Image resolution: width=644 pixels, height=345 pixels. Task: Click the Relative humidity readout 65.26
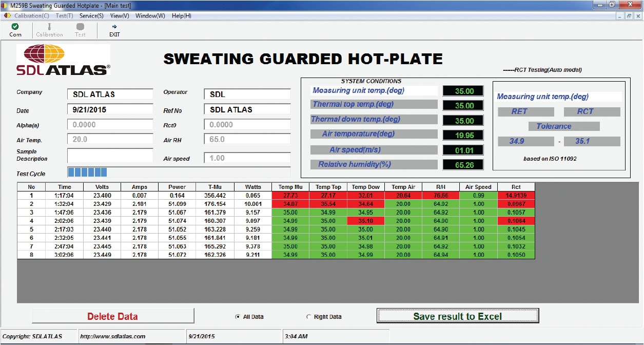(463, 165)
